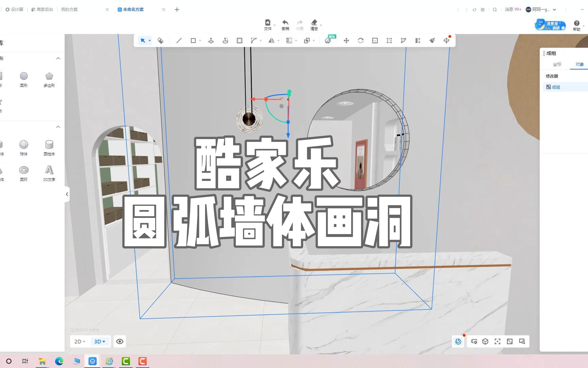Pick the straight line drawing tool
Screen dimensions: 588x368
(179, 40)
